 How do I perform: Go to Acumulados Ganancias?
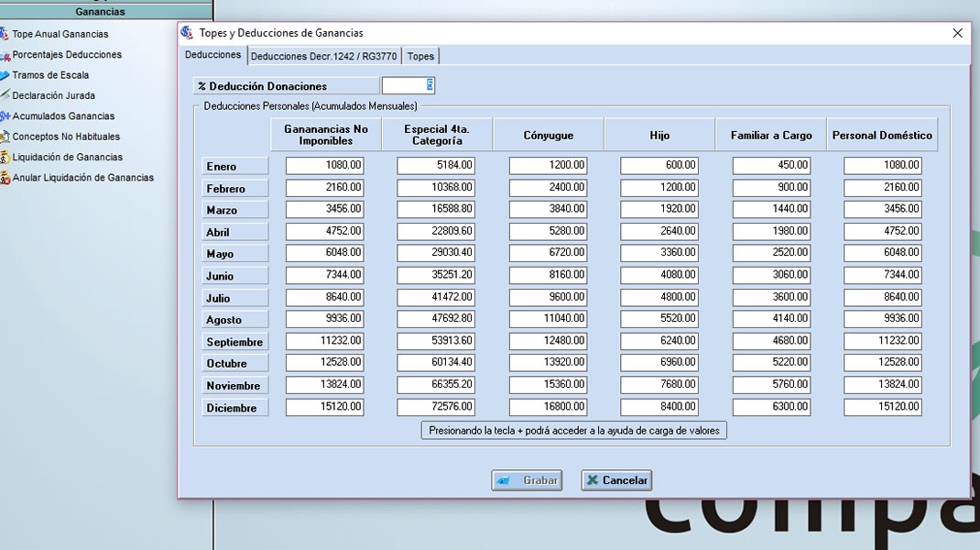click(x=64, y=115)
